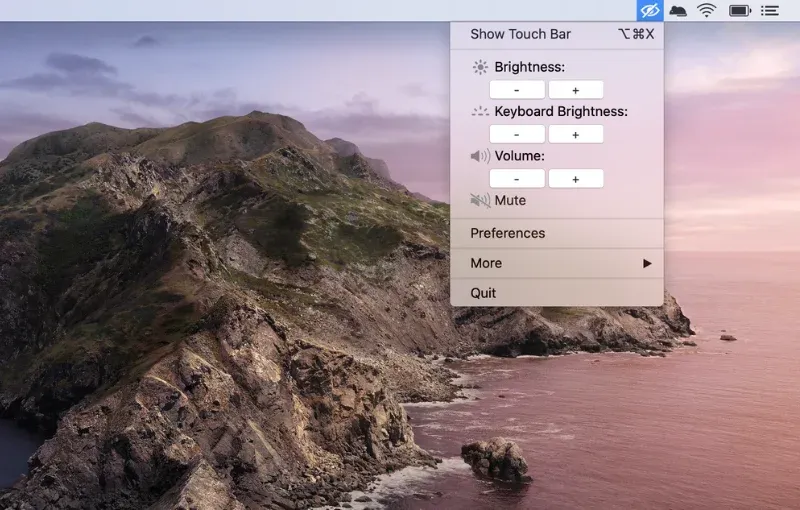800x510 pixels.
Task: Open the cloud icon in menu bar
Action: pyautogui.click(x=678, y=11)
